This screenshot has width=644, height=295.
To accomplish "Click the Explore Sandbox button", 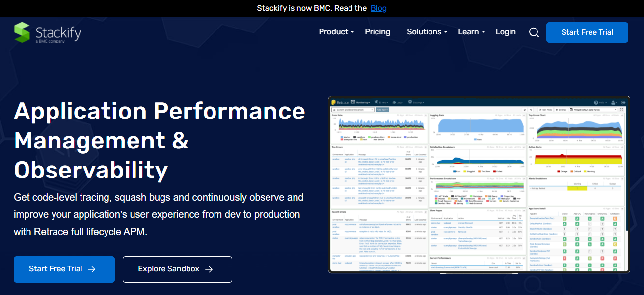I will click(x=177, y=269).
